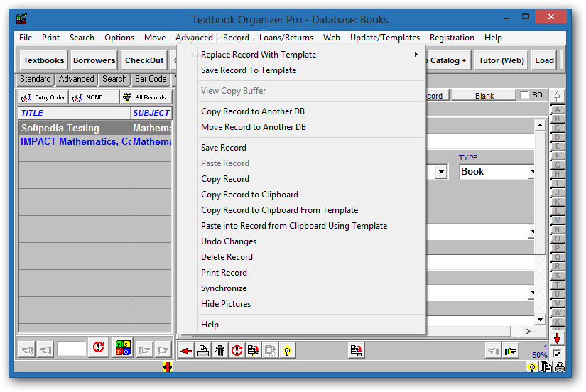Click first right-pointing hand in list panel
Screen dimensions: 586x392
coord(144,350)
